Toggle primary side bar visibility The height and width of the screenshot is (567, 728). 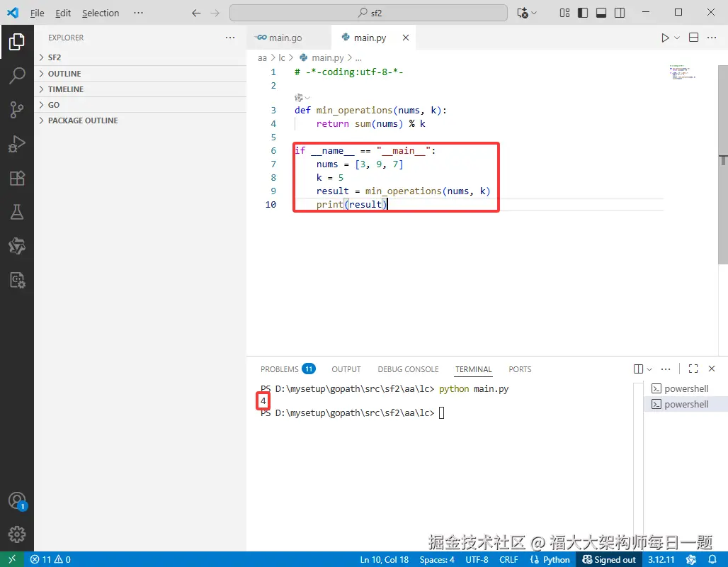click(583, 13)
